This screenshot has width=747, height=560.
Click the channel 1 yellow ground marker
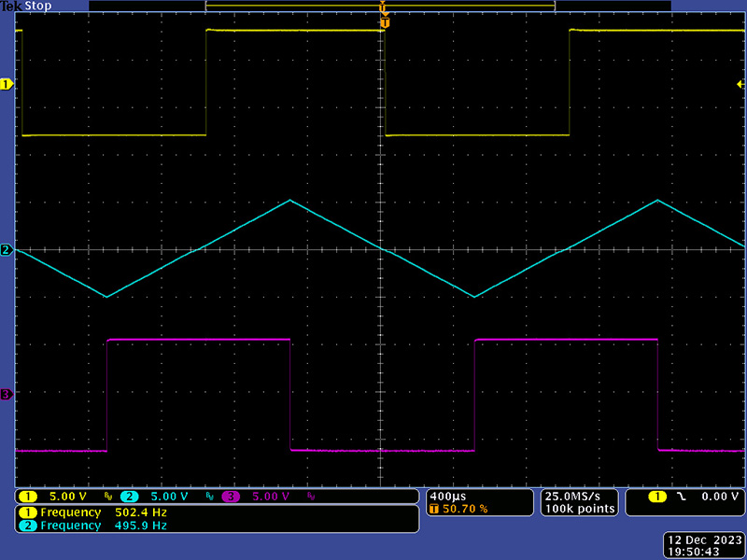6,84
